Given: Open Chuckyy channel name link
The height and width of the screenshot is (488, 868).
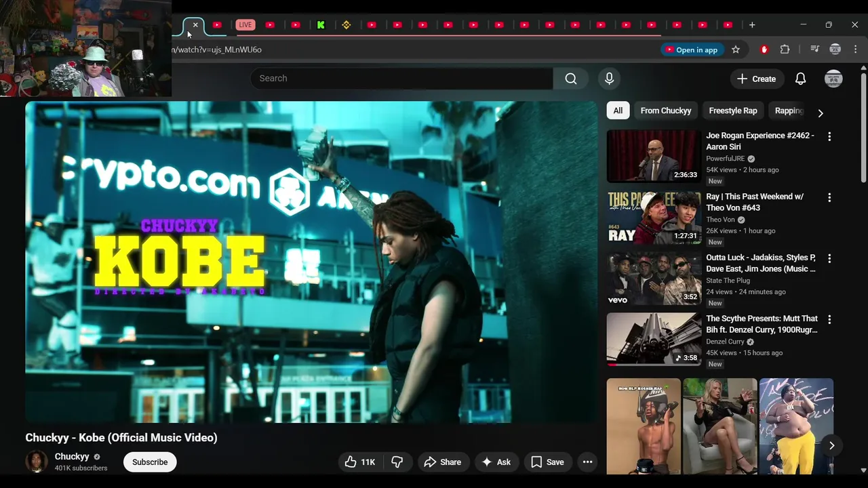Looking at the screenshot, I should 72,457.
